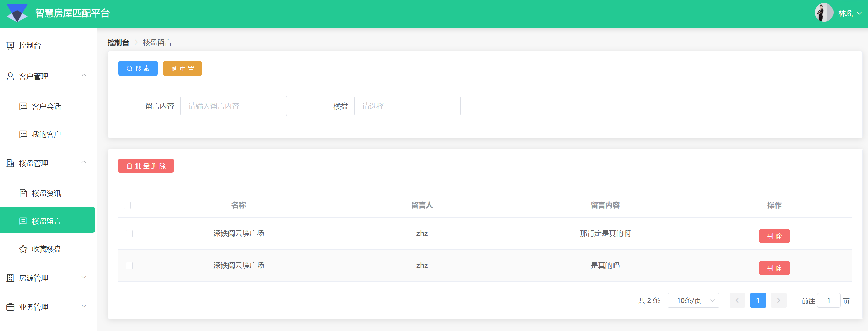Click the 业务管理 briefcase icon

click(x=10, y=307)
